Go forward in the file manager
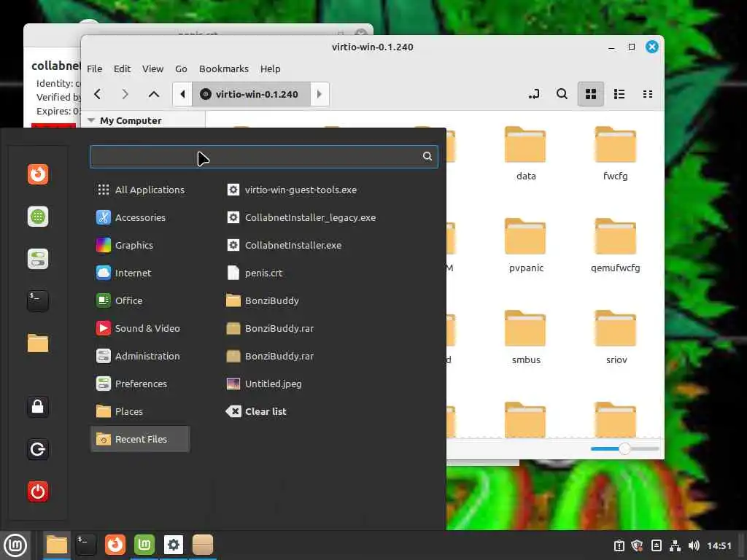The width and height of the screenshot is (747, 560). (x=125, y=94)
